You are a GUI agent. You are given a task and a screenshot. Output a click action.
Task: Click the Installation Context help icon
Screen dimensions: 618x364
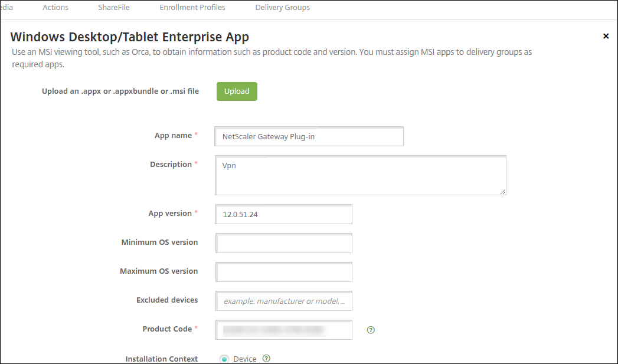coord(266,358)
